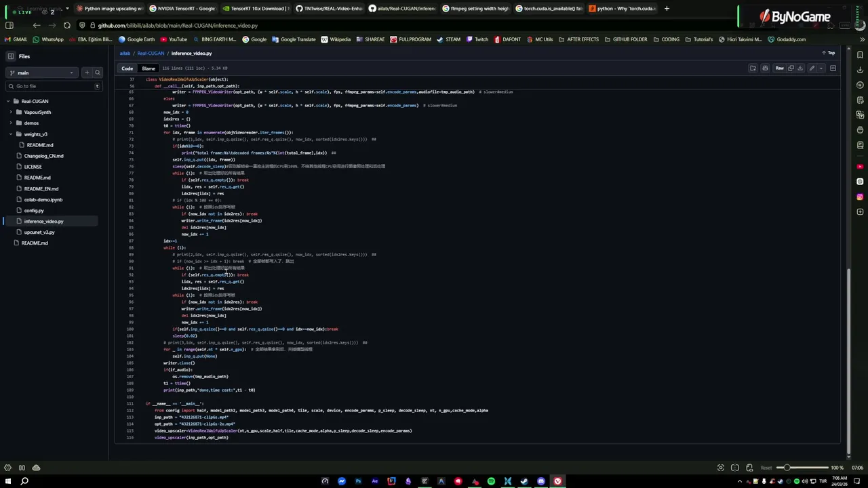Open upcunet_v3.py file
Viewport: 868px width, 488px height.
coord(39,232)
